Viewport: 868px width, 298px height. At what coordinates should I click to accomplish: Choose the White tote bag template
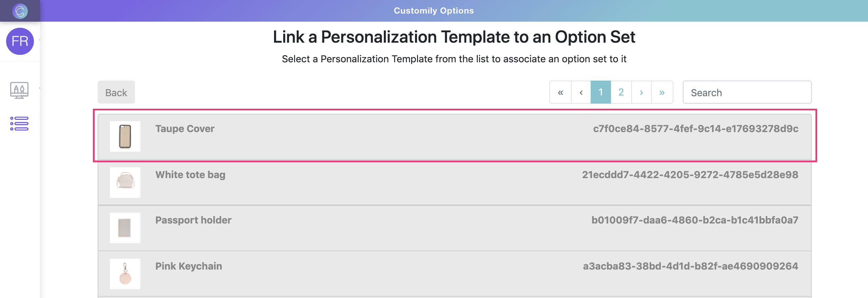[454, 183]
